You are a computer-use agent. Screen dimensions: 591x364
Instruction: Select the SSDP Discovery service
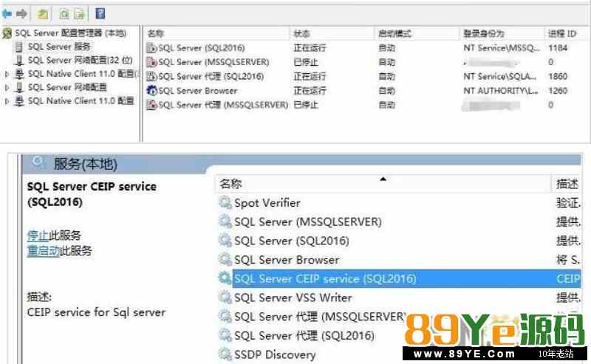point(275,354)
